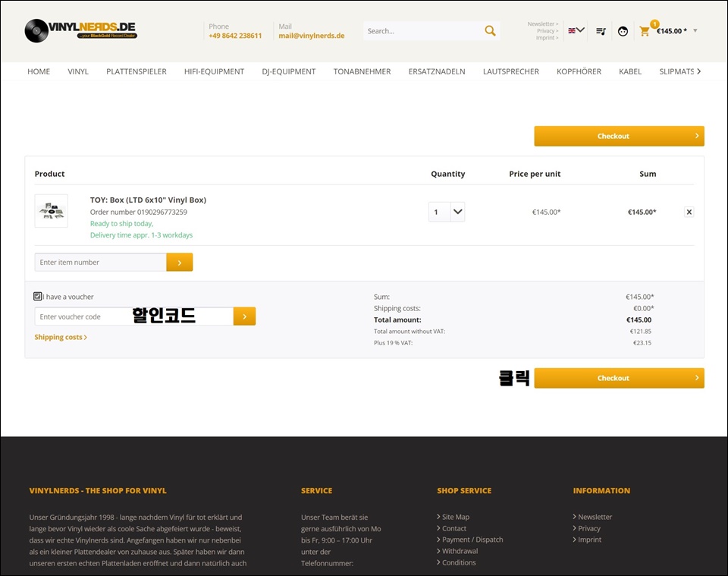Open the quantity dropdown for TOY Box

[x=457, y=212]
